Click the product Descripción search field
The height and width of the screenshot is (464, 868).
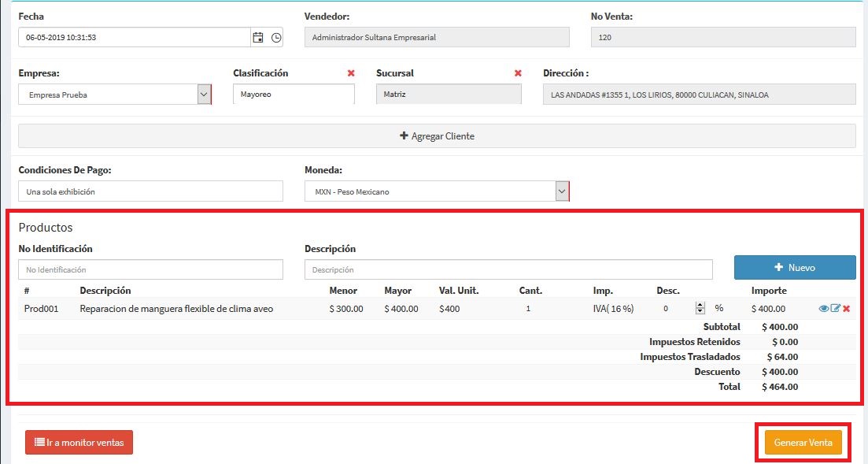(x=508, y=269)
